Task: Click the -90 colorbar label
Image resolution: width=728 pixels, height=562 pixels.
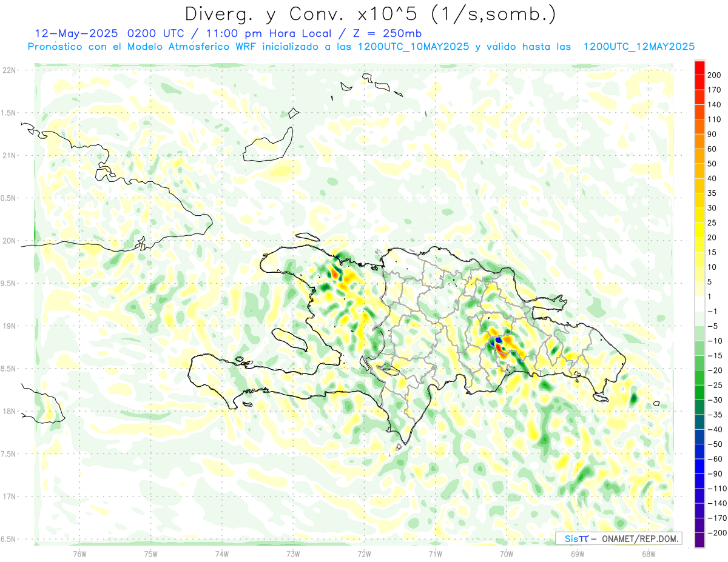Action: coord(716,473)
